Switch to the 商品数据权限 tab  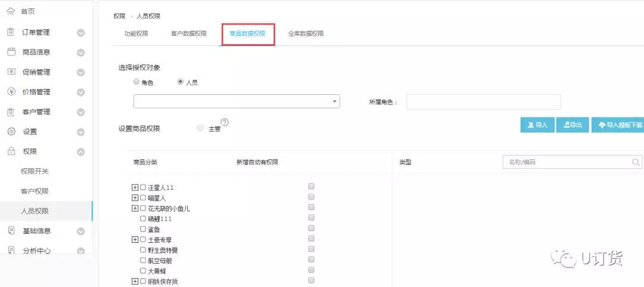coord(247,34)
